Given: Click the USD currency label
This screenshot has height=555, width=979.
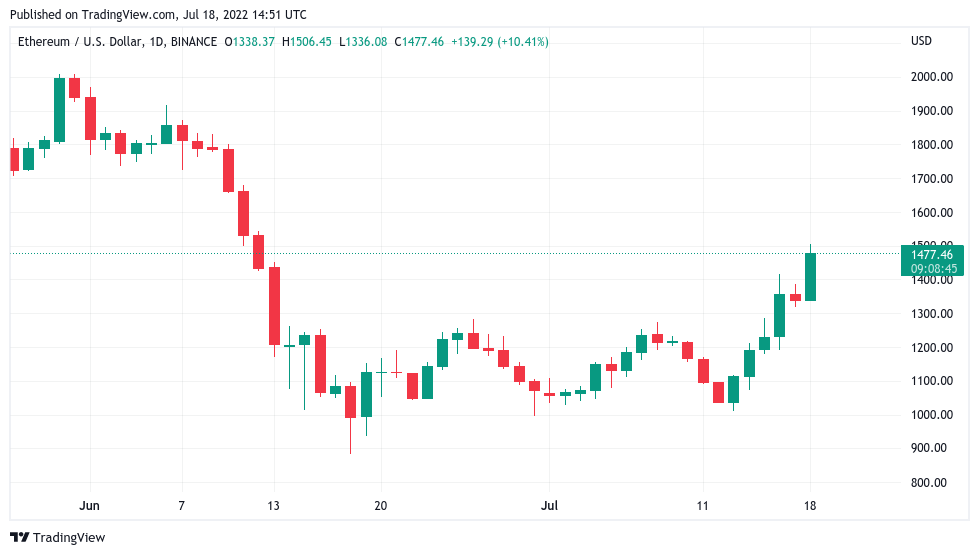Looking at the screenshot, I should (x=922, y=41).
